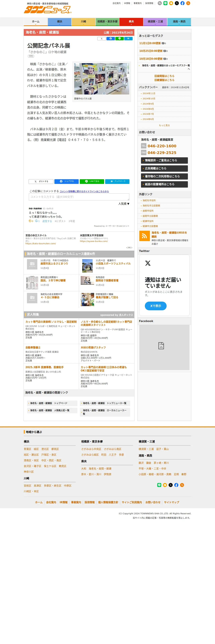This screenshot has height=644, width=215.
Task: Open footer サイトマップ link
Action: click(171, 503)
